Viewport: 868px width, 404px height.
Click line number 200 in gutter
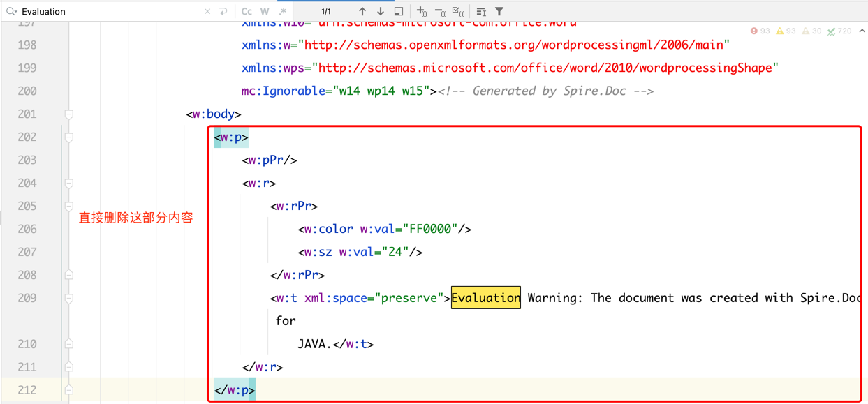click(27, 91)
